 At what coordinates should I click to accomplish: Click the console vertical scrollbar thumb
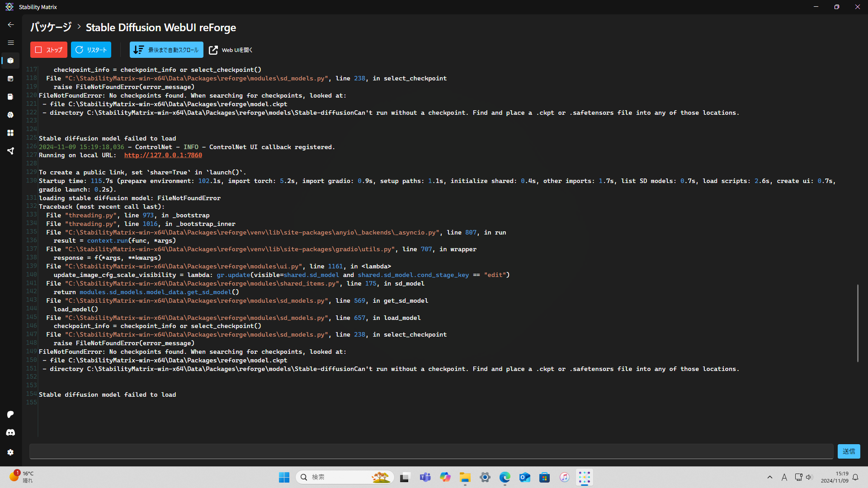[x=858, y=323]
